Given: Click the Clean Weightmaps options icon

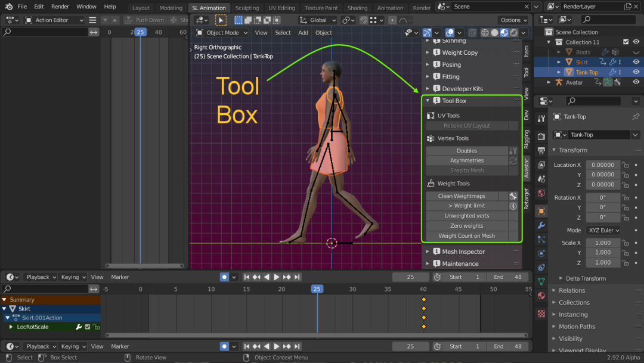Looking at the screenshot, I should 513,196.
